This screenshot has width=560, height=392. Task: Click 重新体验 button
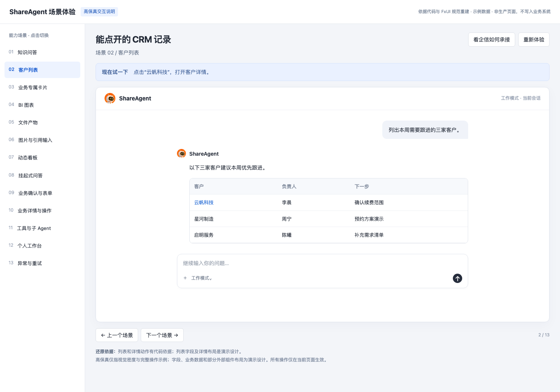534,40
